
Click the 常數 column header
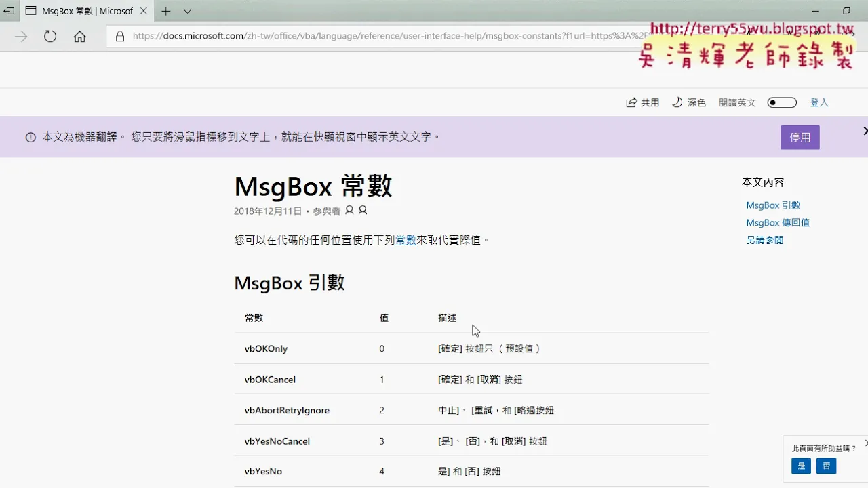(254, 317)
